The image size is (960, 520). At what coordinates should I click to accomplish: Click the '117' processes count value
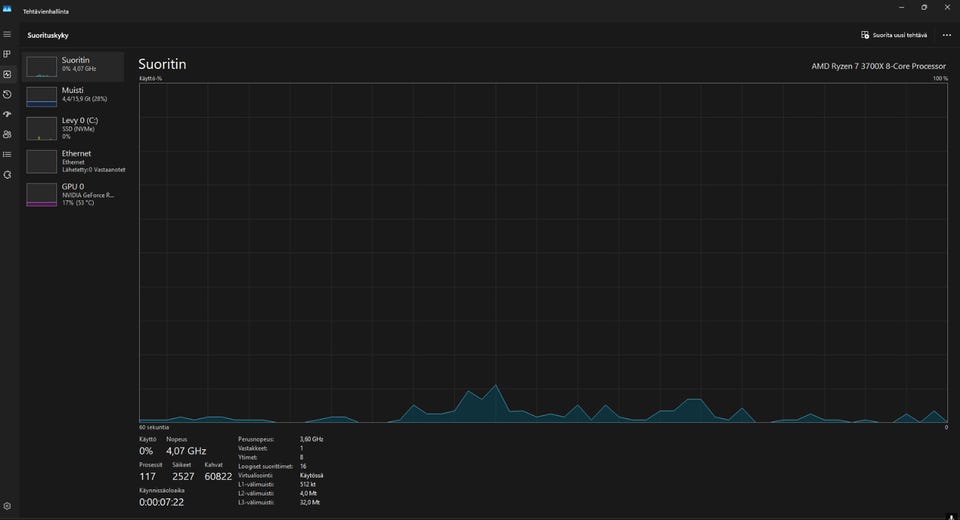tap(148, 477)
